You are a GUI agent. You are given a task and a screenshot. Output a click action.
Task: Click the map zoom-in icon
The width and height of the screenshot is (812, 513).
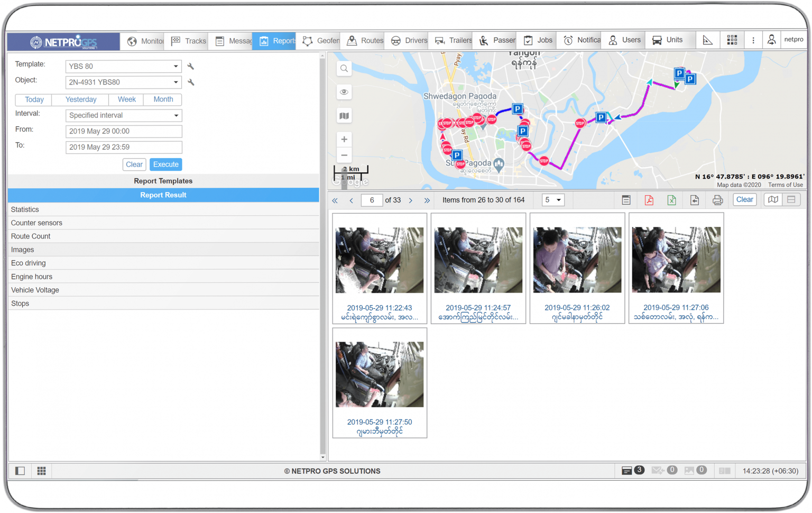click(x=344, y=139)
